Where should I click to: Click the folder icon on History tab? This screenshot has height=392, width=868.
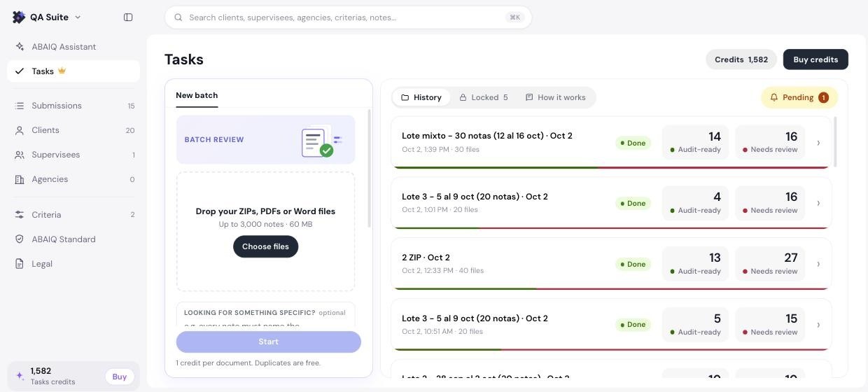405,97
